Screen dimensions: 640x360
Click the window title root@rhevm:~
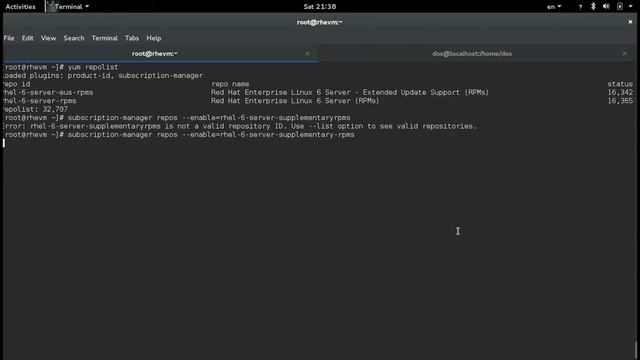[x=319, y=22]
